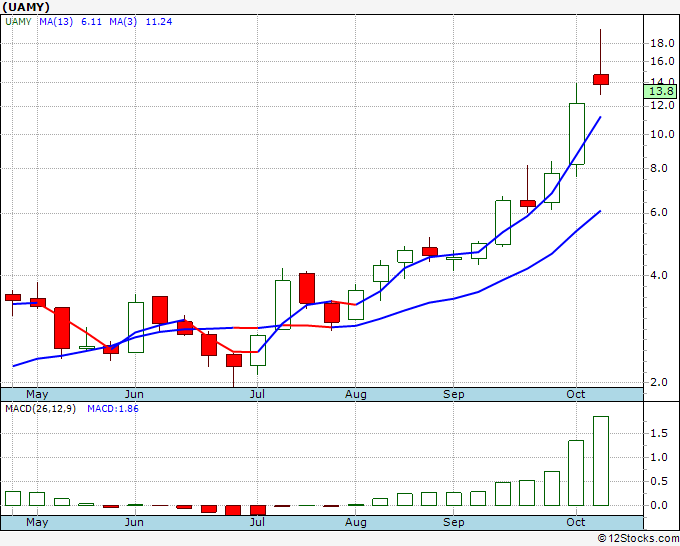Click the negative red MACD bar near July
680x546 pixels.
click(x=258, y=510)
